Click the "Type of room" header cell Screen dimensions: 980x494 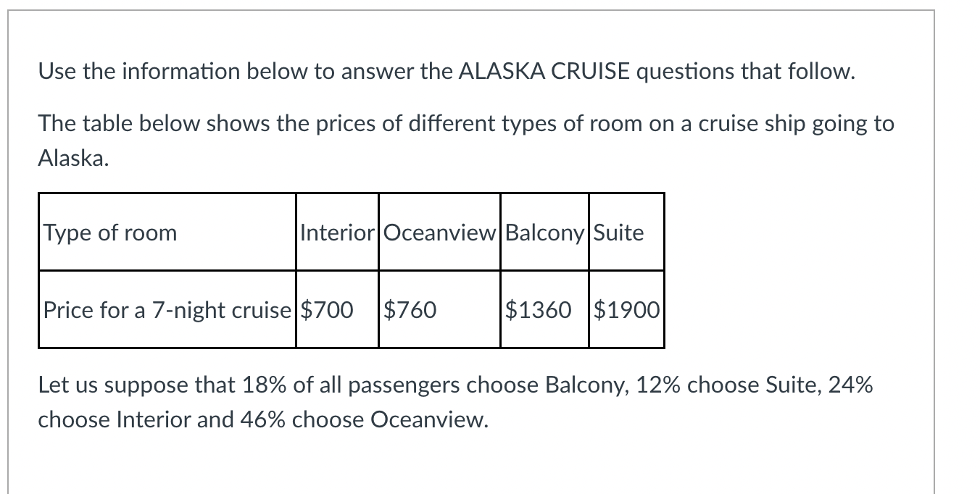point(167,233)
